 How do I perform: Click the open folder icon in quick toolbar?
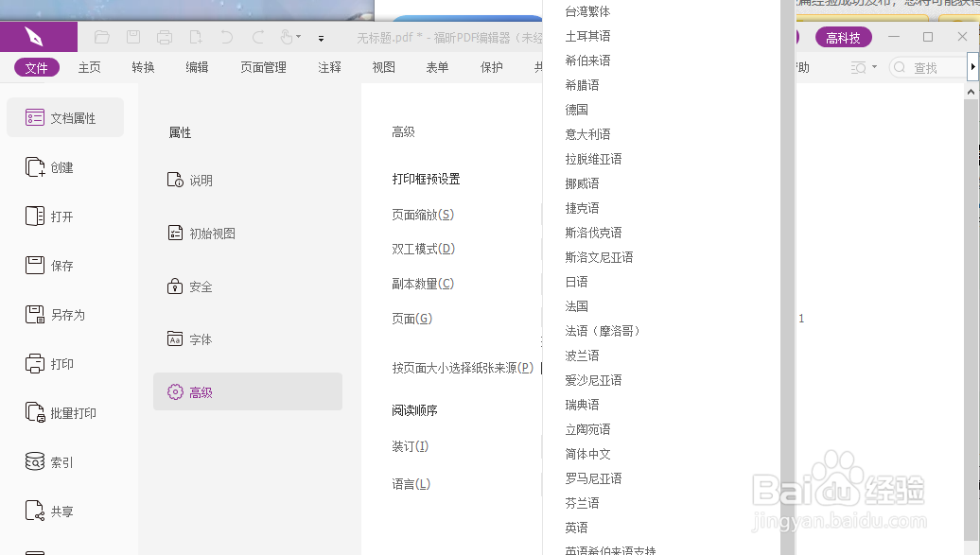102,38
